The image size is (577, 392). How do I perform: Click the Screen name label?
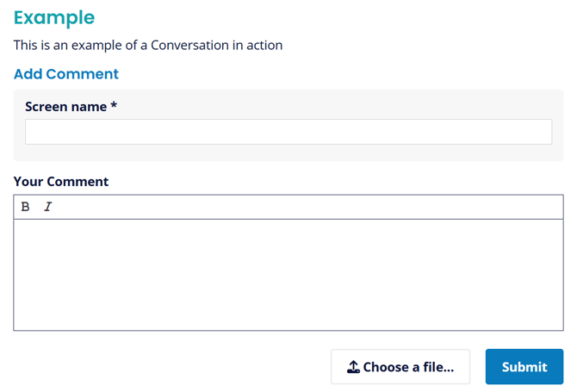(65, 106)
